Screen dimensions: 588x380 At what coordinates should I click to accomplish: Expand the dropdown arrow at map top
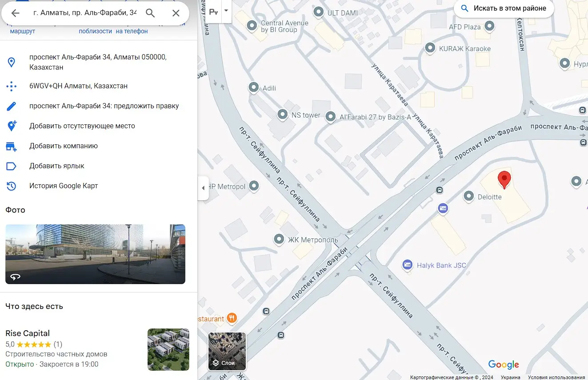pos(226,11)
